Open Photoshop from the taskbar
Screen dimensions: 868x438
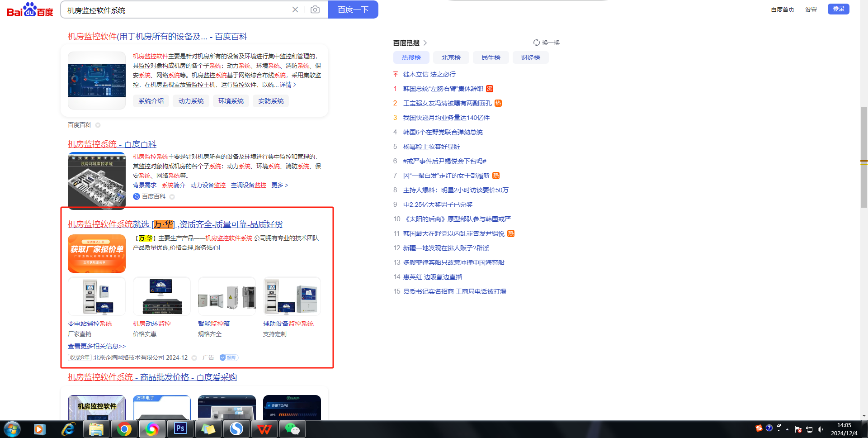tap(180, 428)
